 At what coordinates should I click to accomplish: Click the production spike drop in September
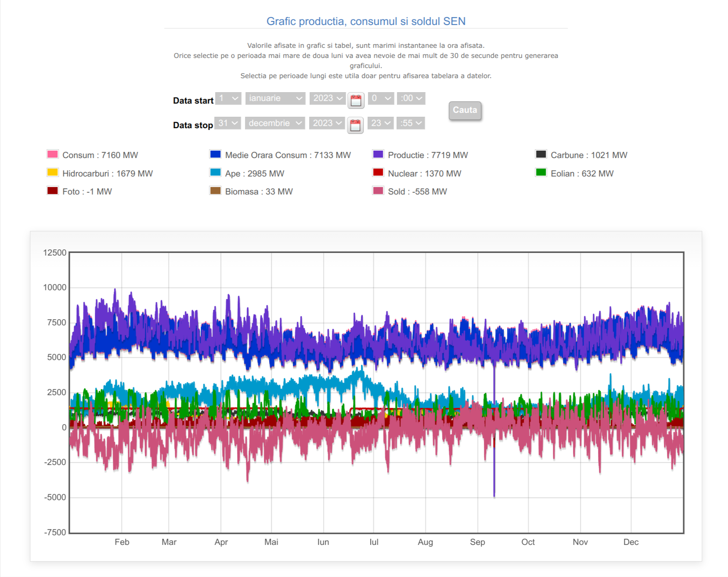494,483
